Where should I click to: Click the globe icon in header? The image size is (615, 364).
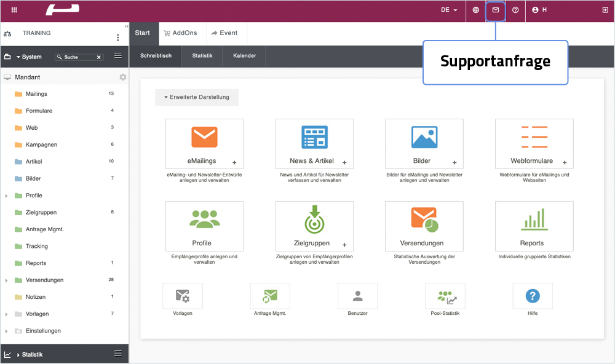475,10
